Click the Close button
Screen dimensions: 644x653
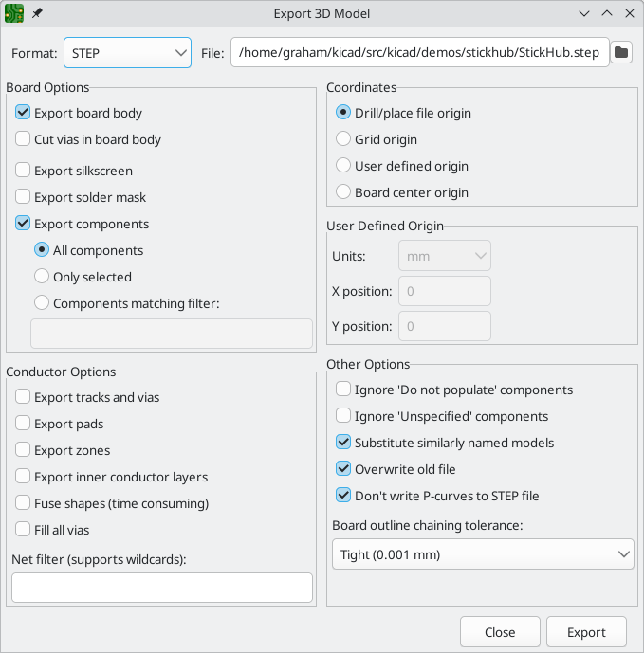click(500, 632)
